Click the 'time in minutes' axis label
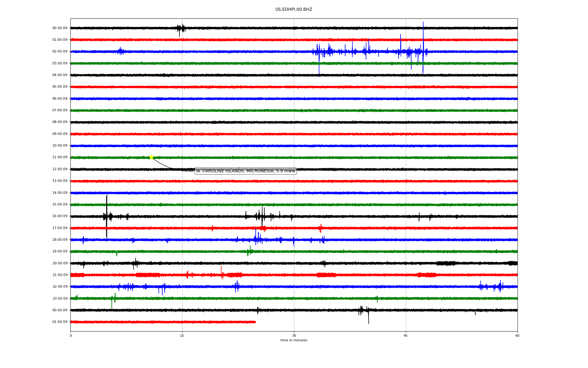The image size is (588, 368). coord(293,340)
